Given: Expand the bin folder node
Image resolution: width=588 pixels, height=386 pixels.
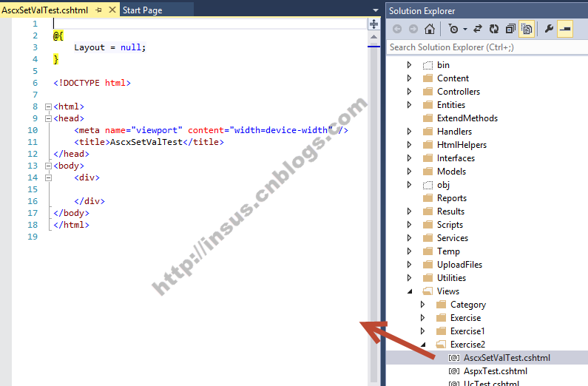Looking at the screenshot, I should 410,65.
